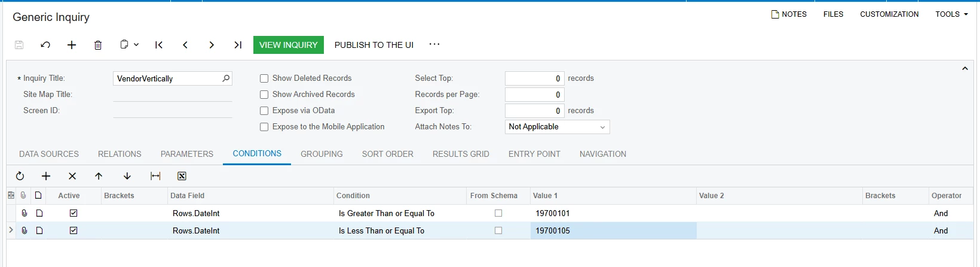Click the clipboard copy-paste icon
This screenshot has width=980, height=267.
(x=124, y=44)
